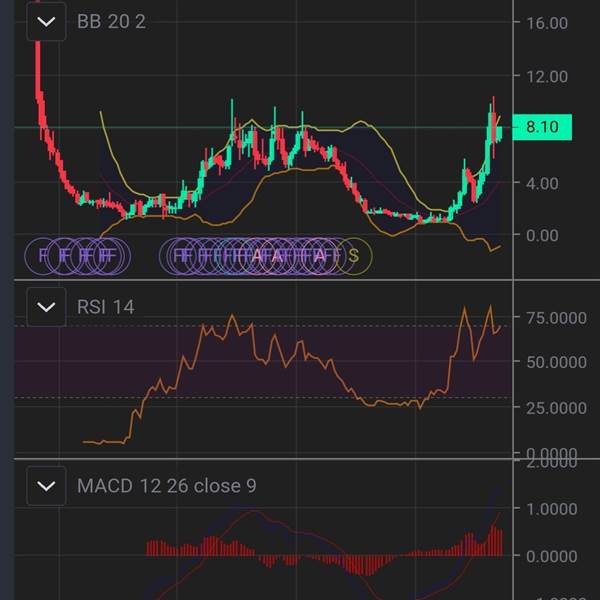Open the yellow S event marker
This screenshot has height=600, width=600.
[x=354, y=256]
